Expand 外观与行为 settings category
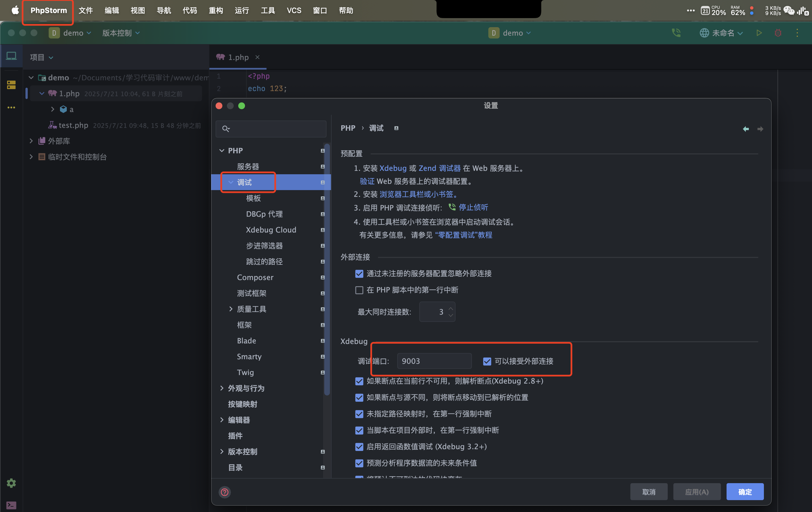 tap(222, 388)
